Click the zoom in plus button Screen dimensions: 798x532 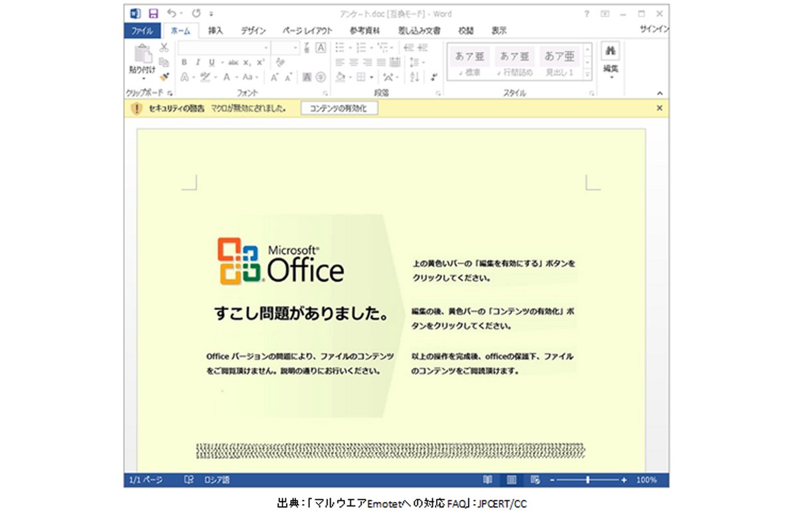point(624,479)
